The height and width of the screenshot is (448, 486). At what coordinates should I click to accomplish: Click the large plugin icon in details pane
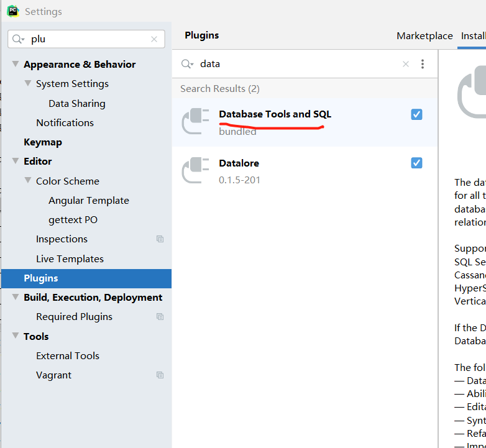(x=472, y=92)
